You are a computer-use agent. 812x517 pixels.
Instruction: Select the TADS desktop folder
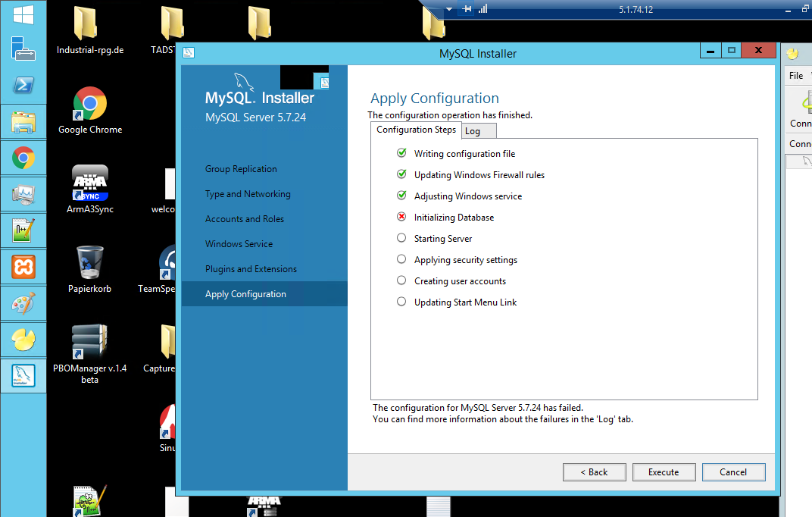click(167, 30)
